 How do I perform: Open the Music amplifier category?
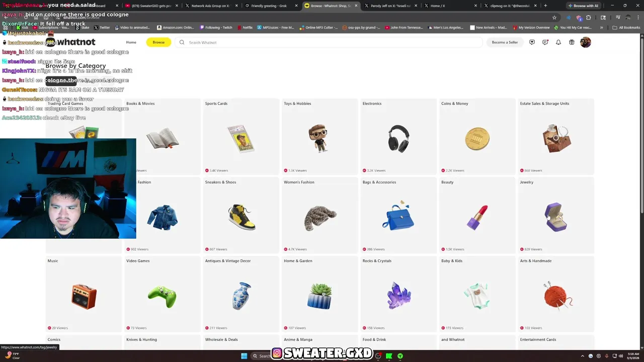point(84,294)
